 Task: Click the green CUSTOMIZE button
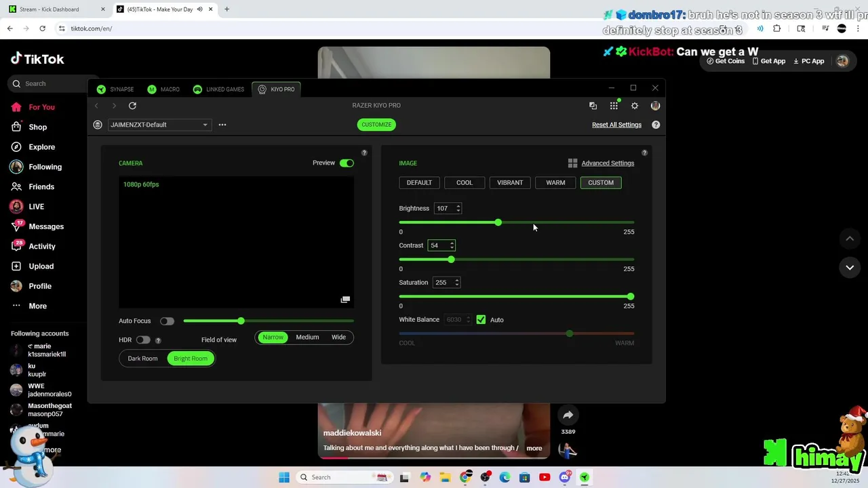point(376,125)
